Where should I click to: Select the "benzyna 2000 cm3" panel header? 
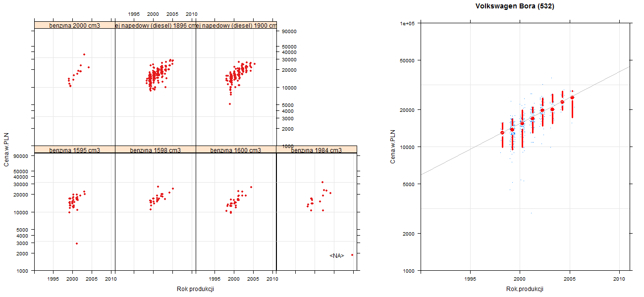pos(75,25)
